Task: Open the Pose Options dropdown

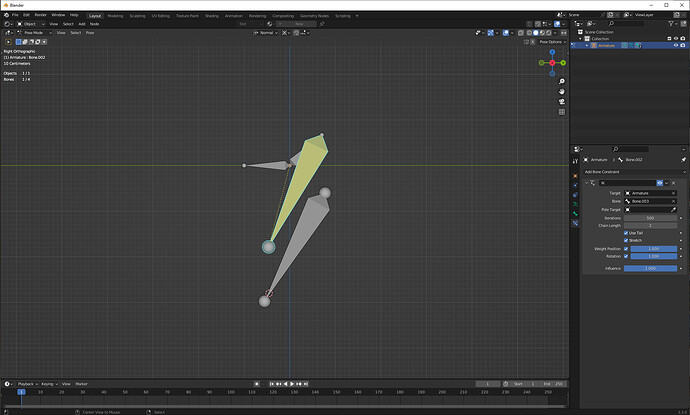Action: tap(552, 42)
